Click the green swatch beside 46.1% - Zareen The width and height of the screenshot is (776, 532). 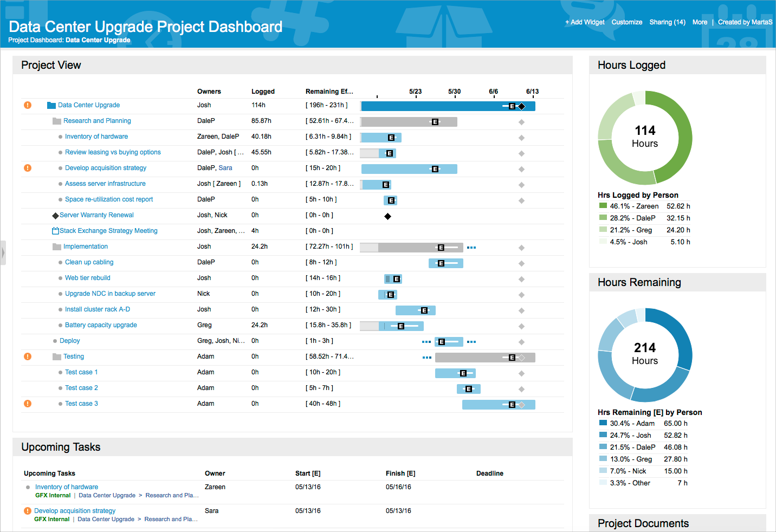(x=603, y=206)
